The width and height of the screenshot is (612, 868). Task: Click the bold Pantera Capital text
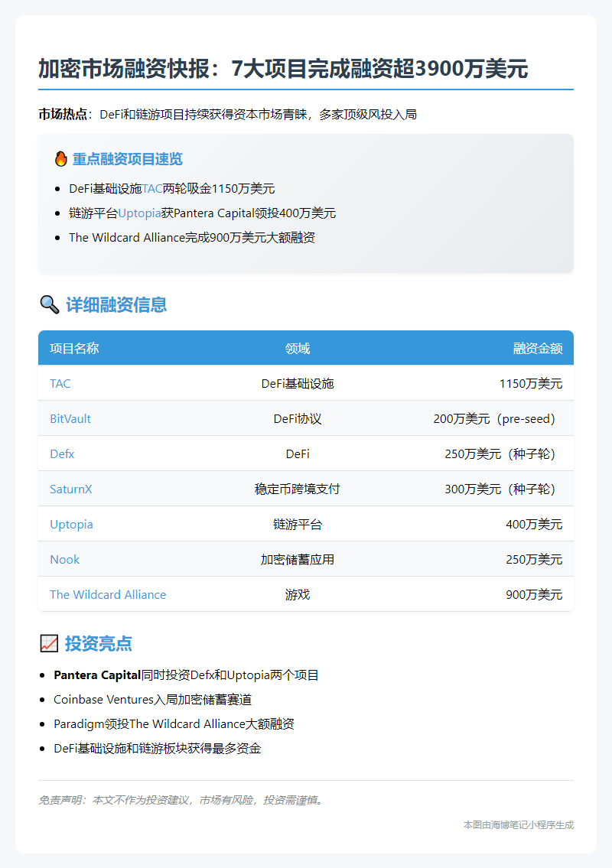point(97,675)
